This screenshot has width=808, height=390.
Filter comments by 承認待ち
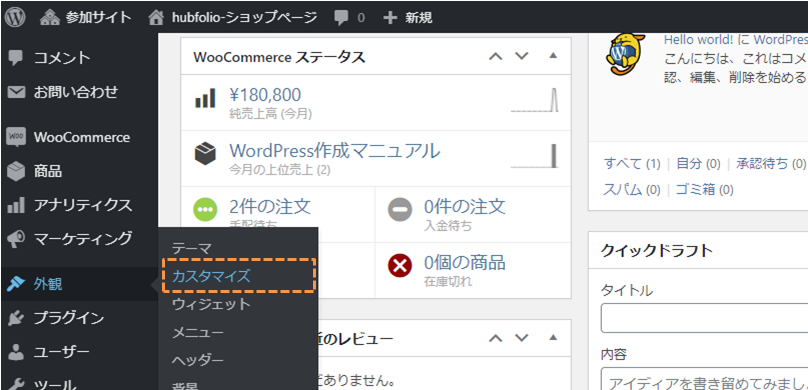tap(762, 164)
